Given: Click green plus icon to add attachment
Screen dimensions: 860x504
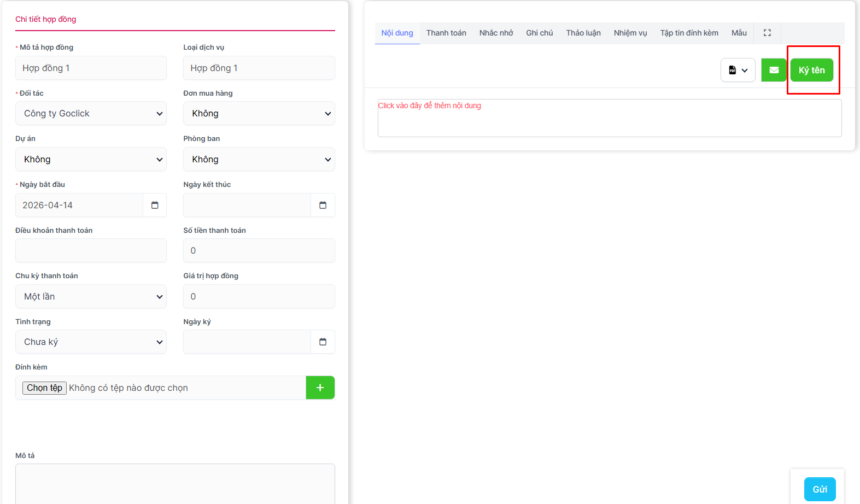Looking at the screenshot, I should pos(320,388).
